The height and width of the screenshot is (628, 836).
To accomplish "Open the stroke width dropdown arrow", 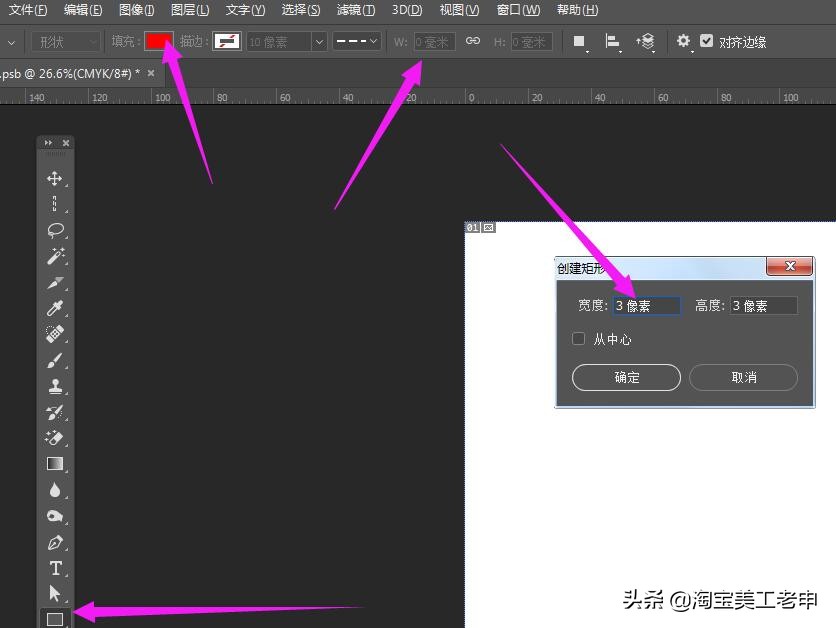I will point(319,42).
